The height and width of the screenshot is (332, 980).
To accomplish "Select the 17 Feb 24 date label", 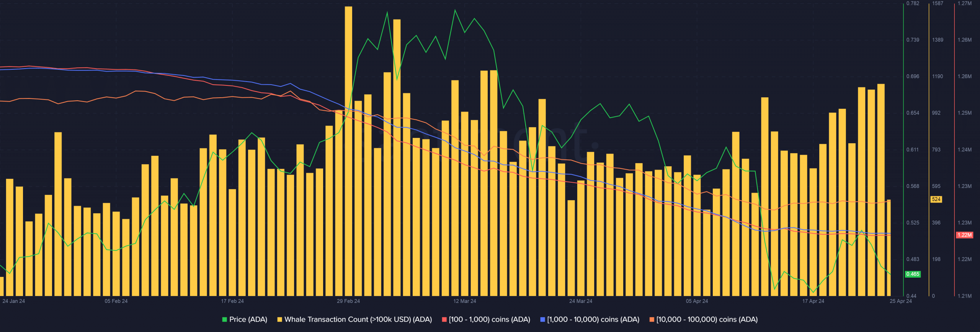I will coord(232,301).
